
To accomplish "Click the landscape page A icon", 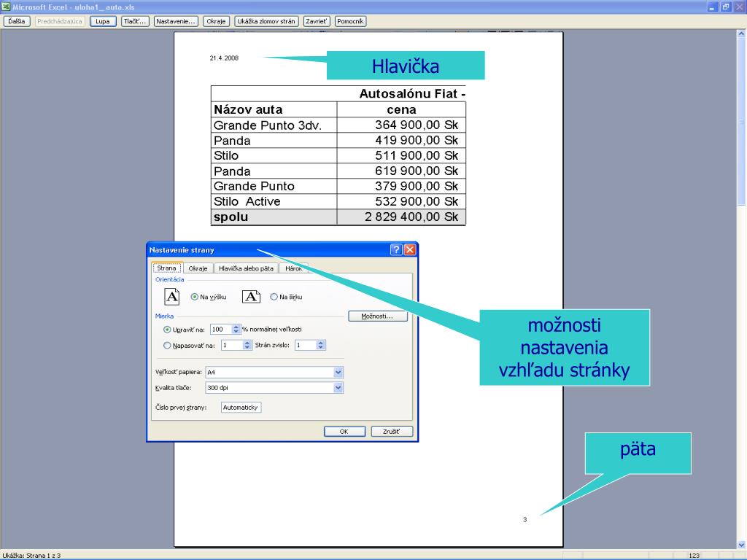I will click(251, 297).
